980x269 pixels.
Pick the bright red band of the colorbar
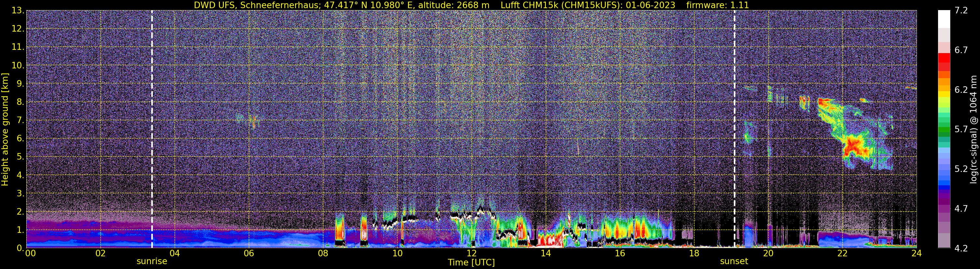pos(944,58)
